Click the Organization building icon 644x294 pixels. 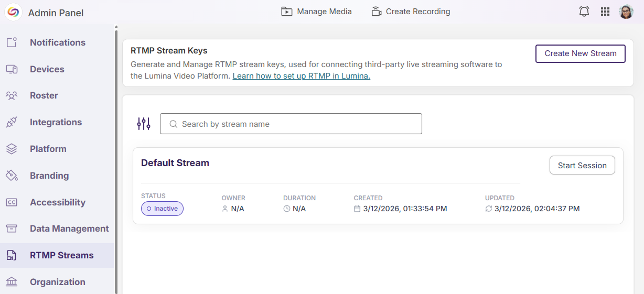tap(12, 282)
